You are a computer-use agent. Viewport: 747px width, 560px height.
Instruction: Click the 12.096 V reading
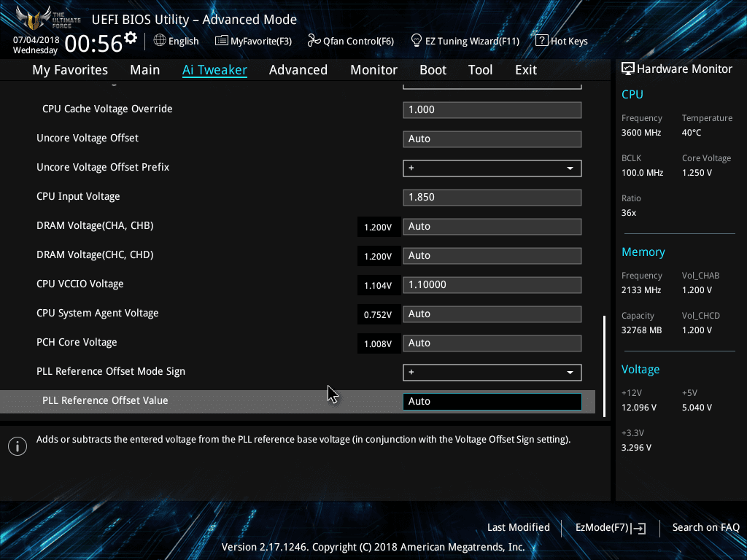coord(638,408)
